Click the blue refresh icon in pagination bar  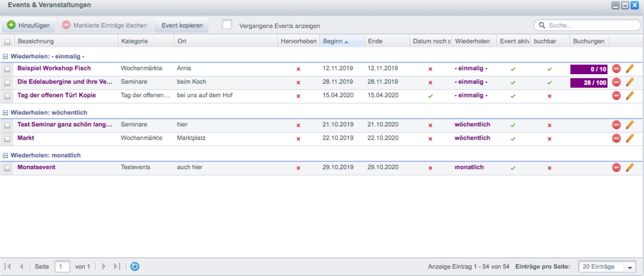(x=135, y=266)
